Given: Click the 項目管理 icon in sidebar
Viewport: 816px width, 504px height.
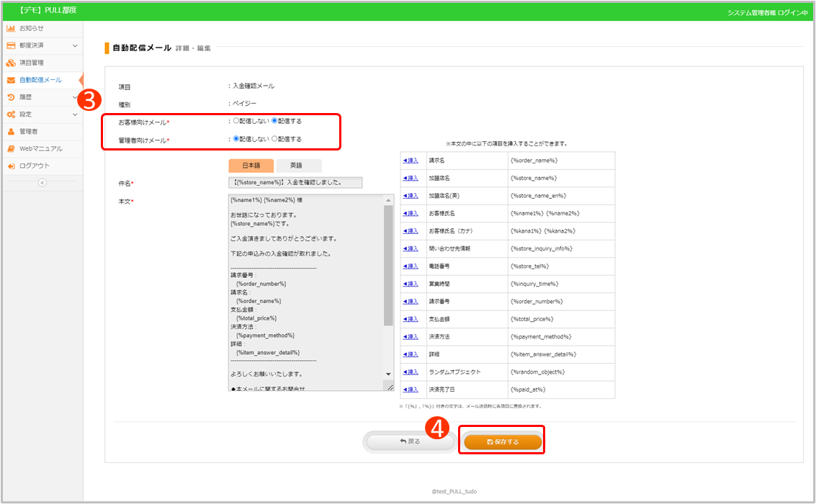Looking at the screenshot, I should tap(11, 63).
